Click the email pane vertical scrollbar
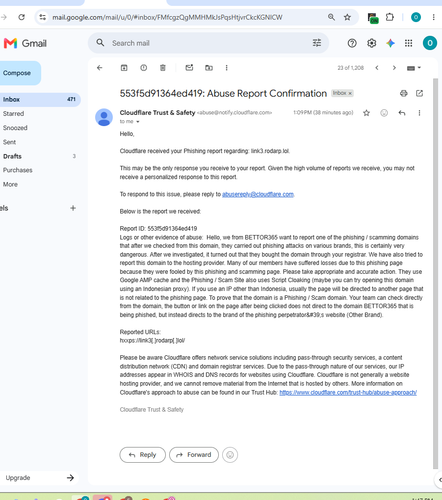Viewport: 442px width, 500px height. tap(435, 273)
